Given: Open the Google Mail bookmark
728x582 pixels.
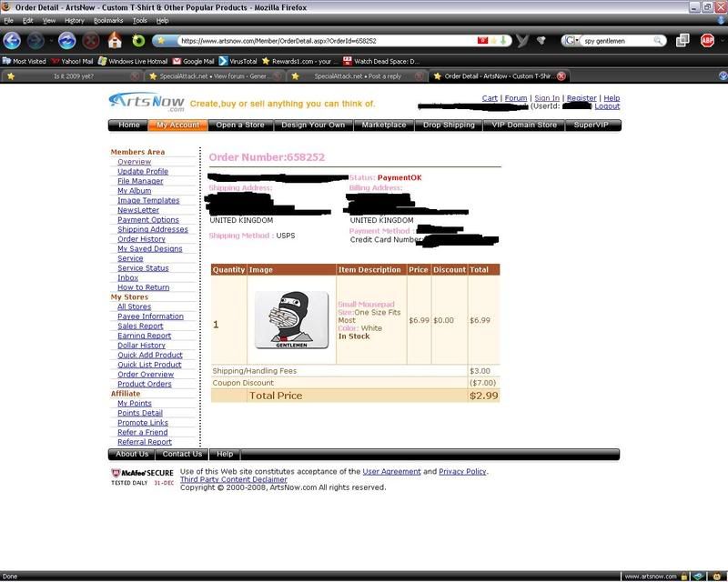Looking at the screenshot, I should coord(193,61).
